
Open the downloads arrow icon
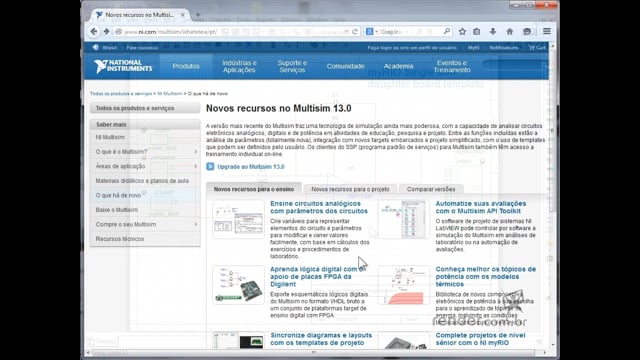coord(493,31)
